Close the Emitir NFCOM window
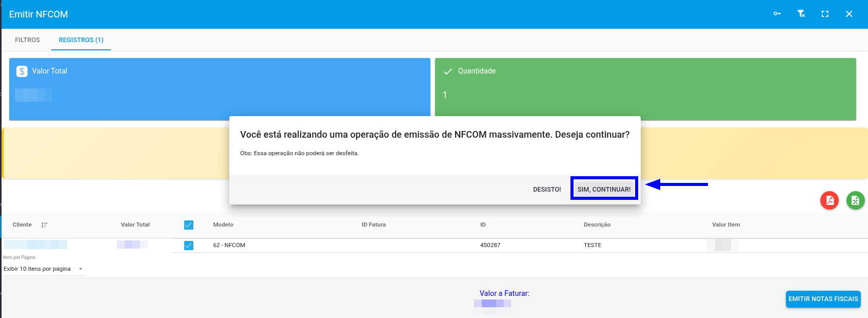The height and width of the screenshot is (318, 868). [849, 14]
